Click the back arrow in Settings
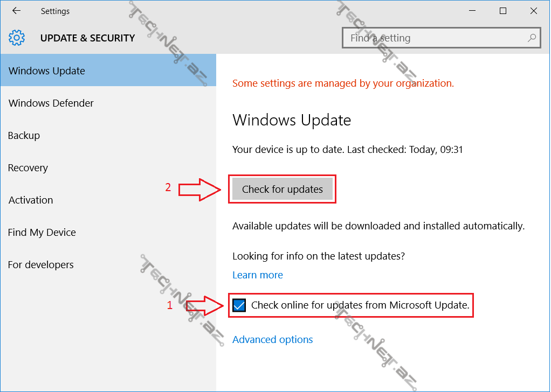The height and width of the screenshot is (392, 551). pos(16,11)
